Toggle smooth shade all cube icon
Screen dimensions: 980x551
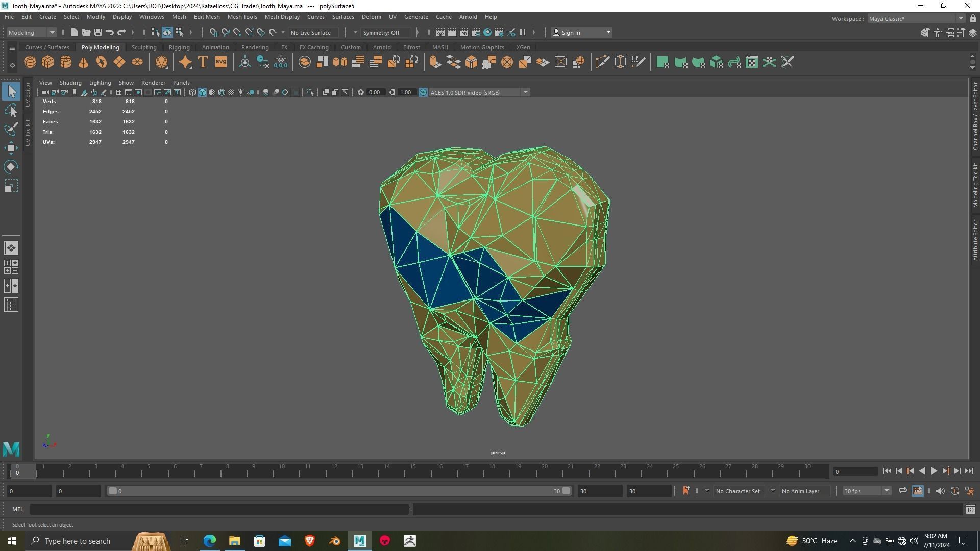(202, 92)
